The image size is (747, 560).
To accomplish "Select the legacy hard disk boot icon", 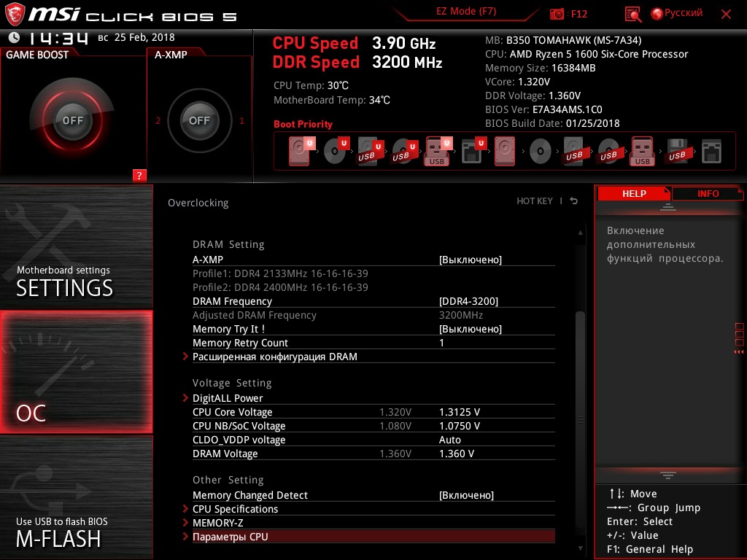I will click(505, 152).
